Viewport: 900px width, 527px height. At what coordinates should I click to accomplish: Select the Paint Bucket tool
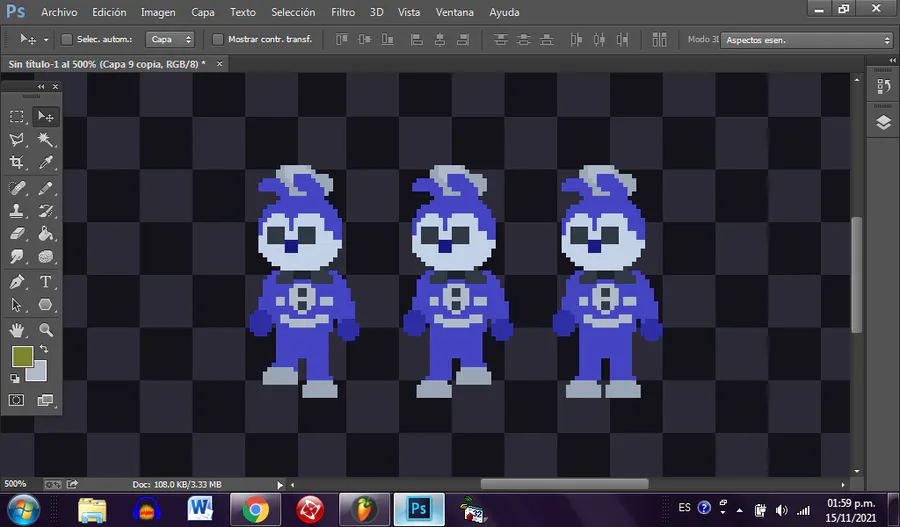tap(46, 234)
